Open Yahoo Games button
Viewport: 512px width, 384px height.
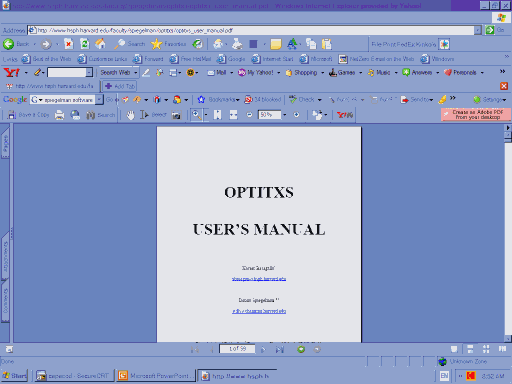pyautogui.click(x=342, y=72)
